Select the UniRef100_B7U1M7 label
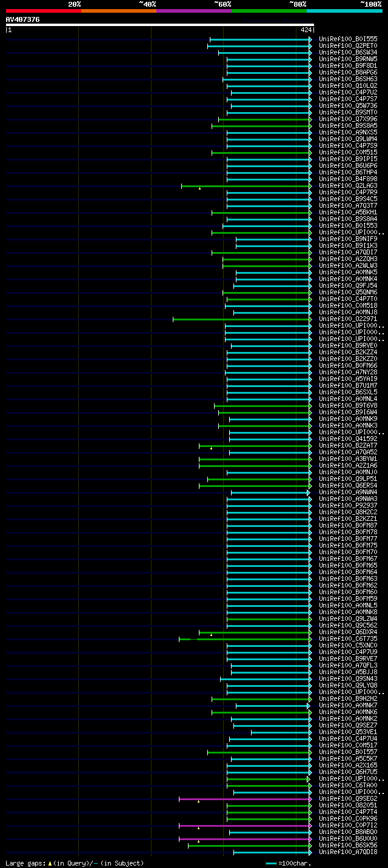388x868 pixels. [x=348, y=385]
